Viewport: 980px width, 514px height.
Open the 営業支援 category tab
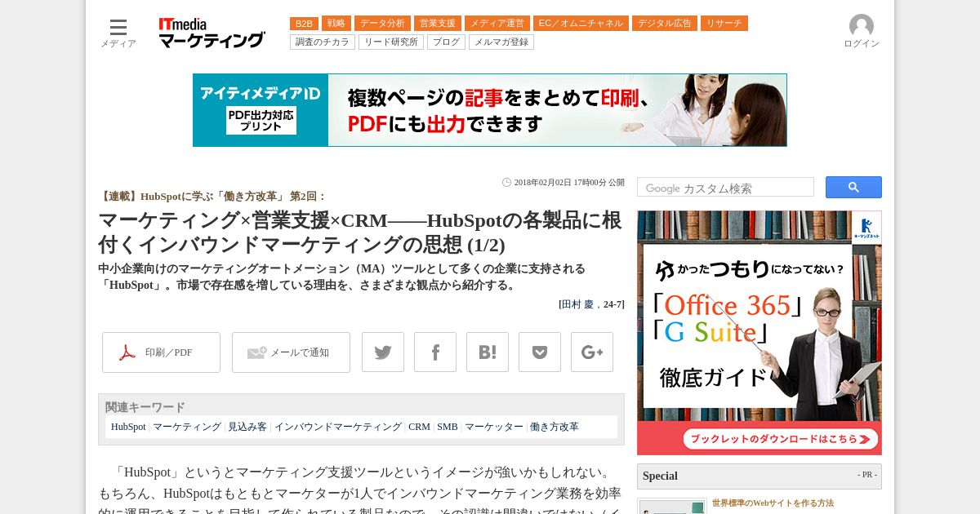(x=438, y=24)
